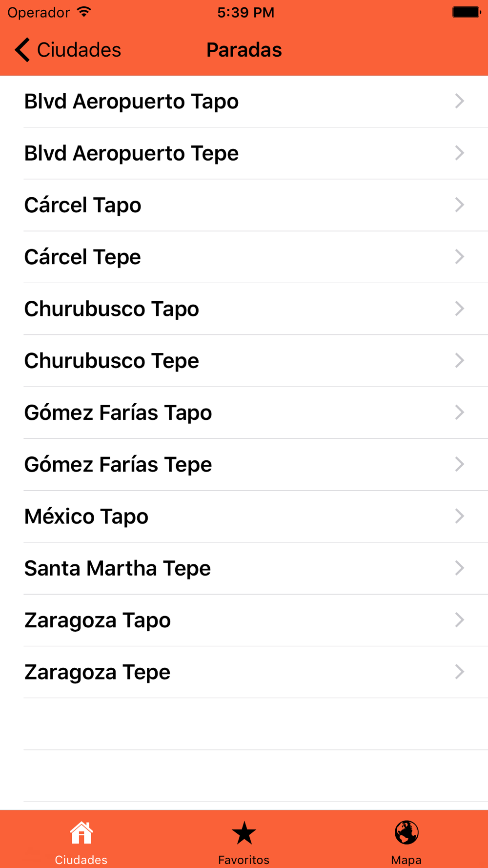The image size is (488, 868).
Task: Tap the Ciudades house icon
Action: (x=81, y=833)
